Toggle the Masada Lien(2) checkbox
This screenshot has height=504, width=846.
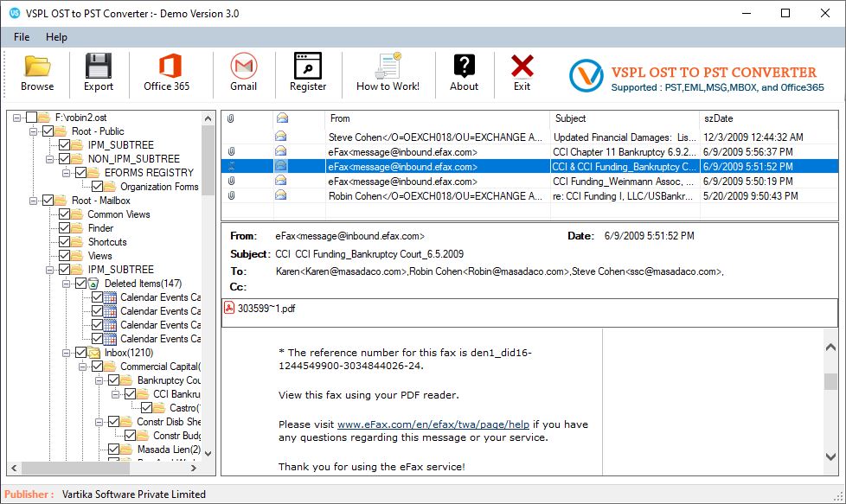pyautogui.click(x=113, y=449)
